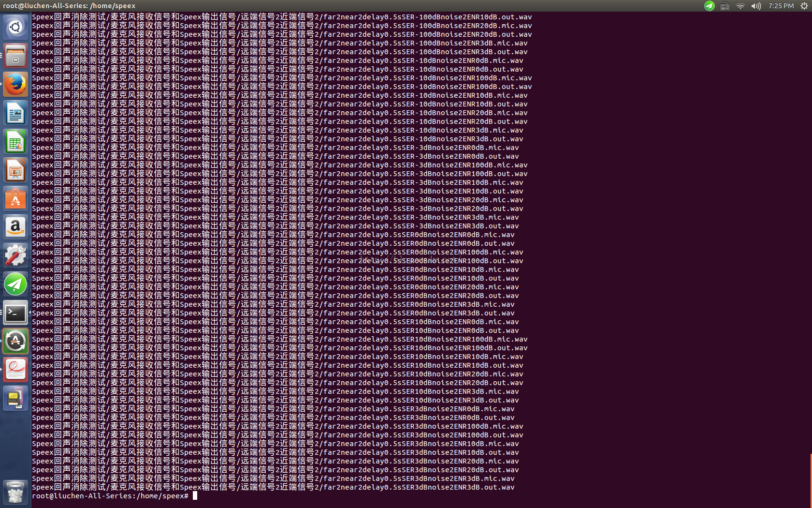This screenshot has width=812, height=508.
Task: Click line ending SER-10dBnoise2ENR20dB.out.wav
Action: (x=280, y=121)
